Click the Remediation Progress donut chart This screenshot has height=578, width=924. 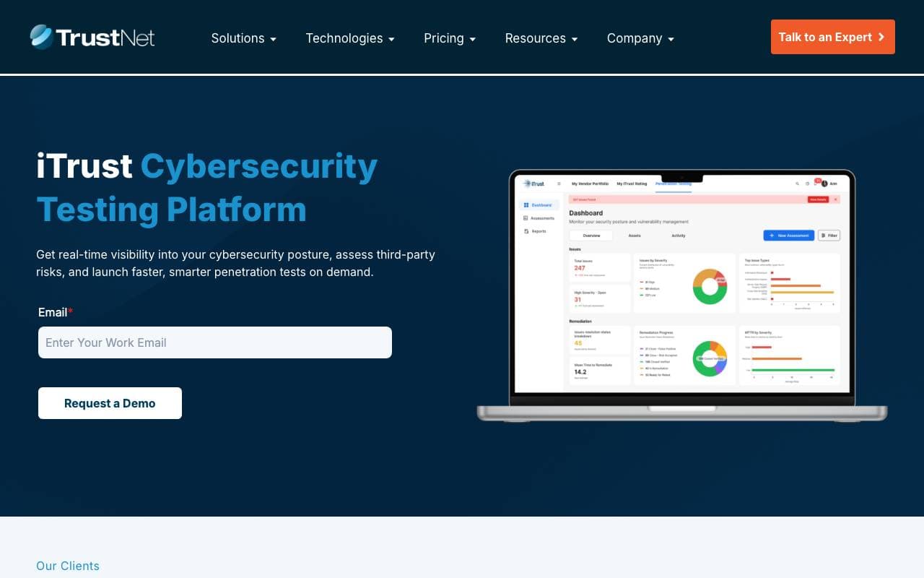point(710,359)
